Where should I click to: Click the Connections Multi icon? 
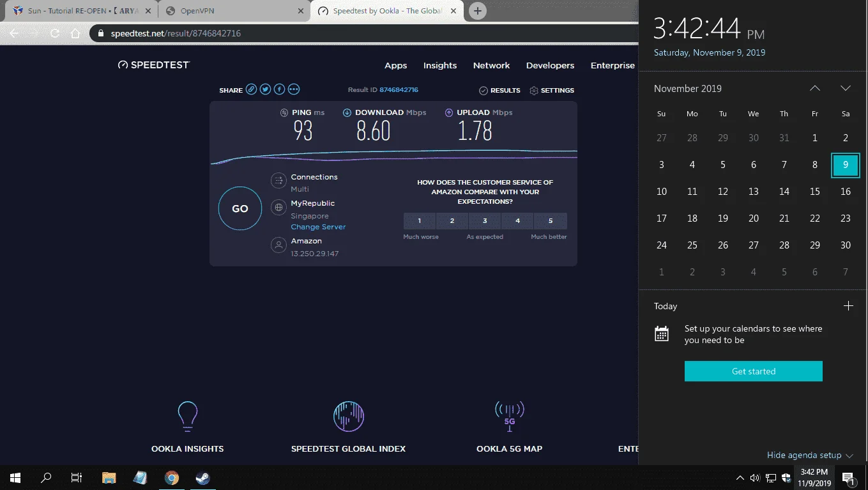pos(278,181)
